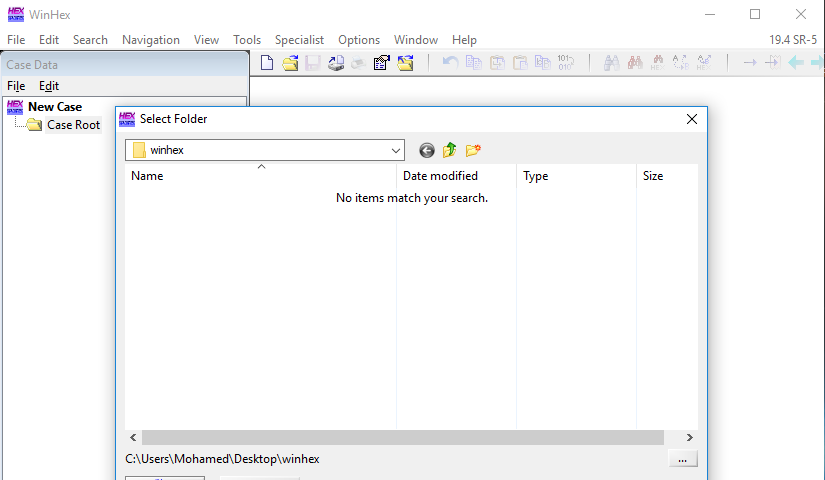Click the version label 19.4 SR-5
Image resolution: width=825 pixels, height=480 pixels.
793,40
